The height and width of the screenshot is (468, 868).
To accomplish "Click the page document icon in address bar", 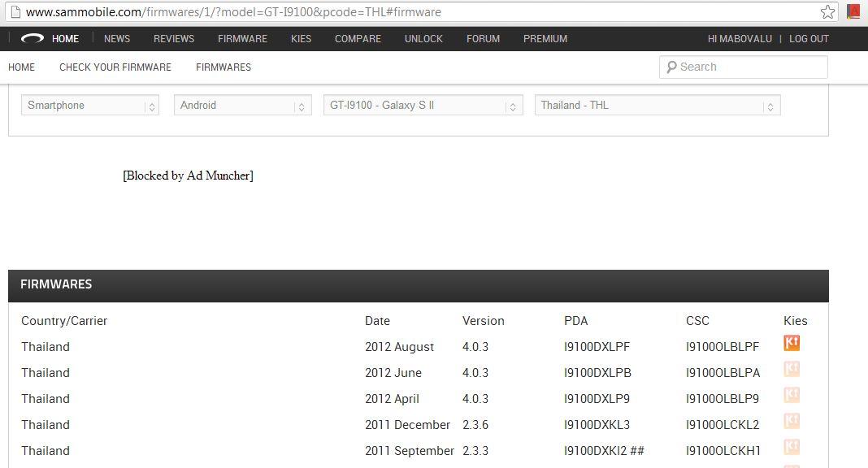I will tap(15, 11).
